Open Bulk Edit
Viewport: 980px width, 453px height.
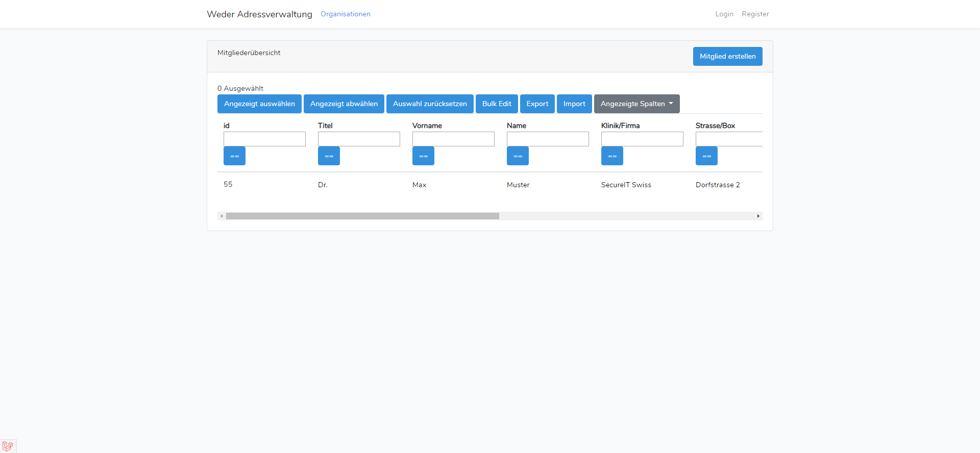pos(497,104)
